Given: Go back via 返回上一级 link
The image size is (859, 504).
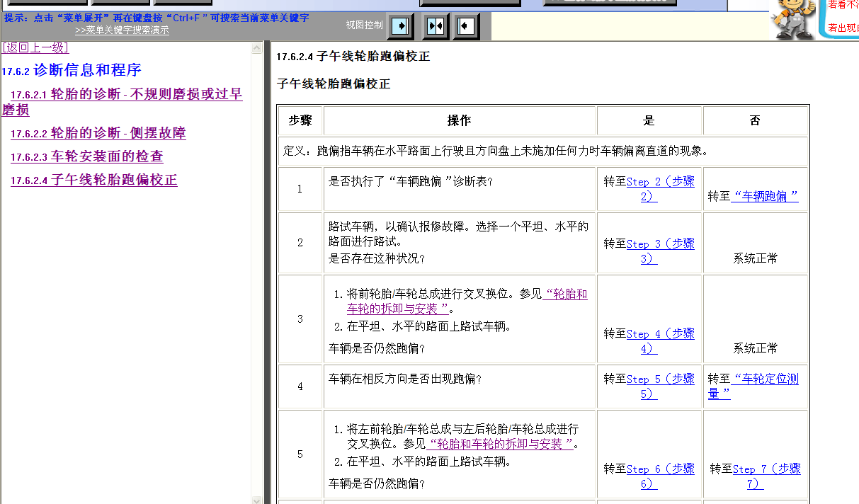Looking at the screenshot, I should (x=35, y=47).
